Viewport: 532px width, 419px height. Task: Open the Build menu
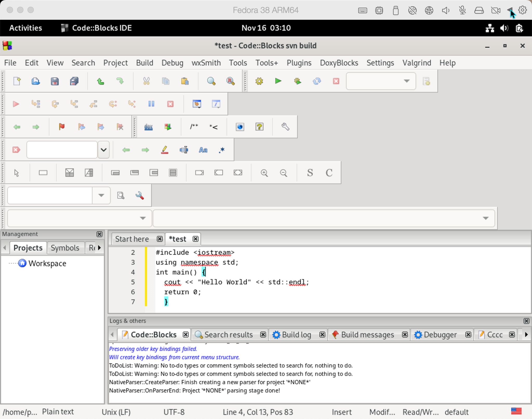tap(144, 63)
